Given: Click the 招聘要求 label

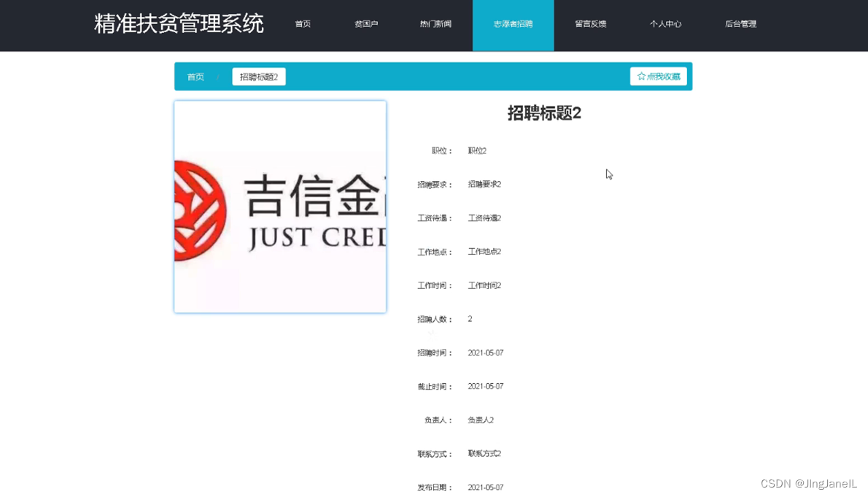Looking at the screenshot, I should tap(435, 185).
